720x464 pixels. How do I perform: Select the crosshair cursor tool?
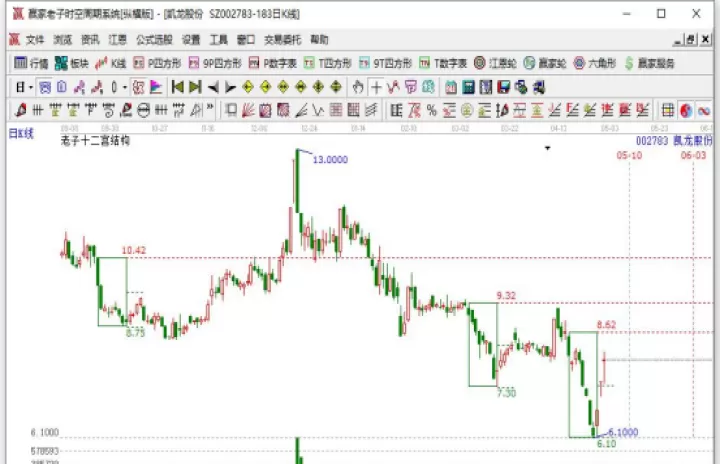click(x=376, y=87)
